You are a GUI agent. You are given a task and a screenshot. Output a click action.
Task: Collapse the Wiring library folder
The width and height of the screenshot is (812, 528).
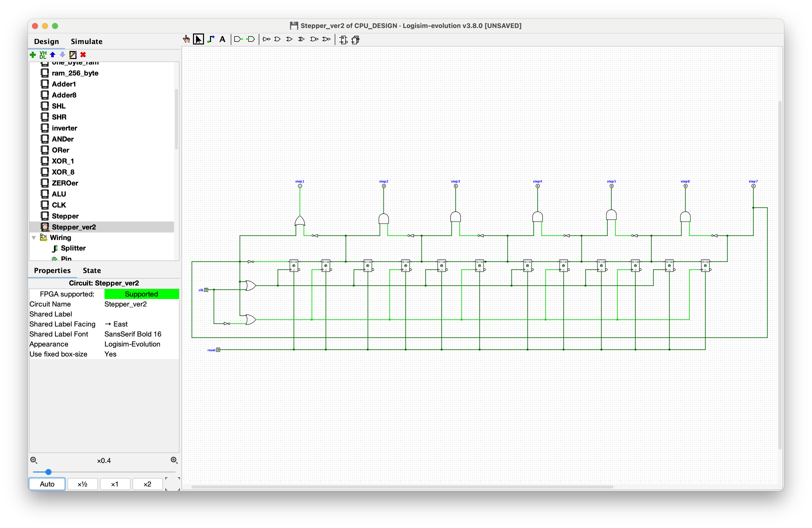coord(34,238)
